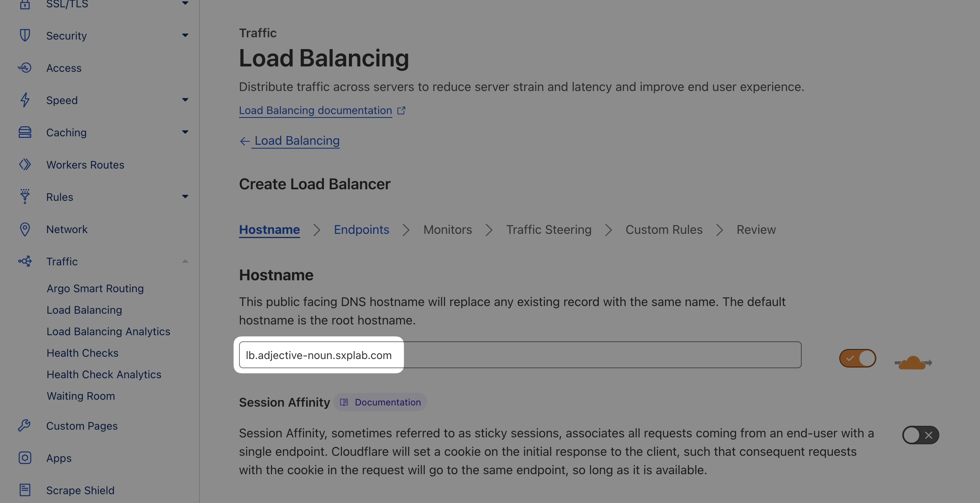Open Health Checks in sidebar
Viewport: 980px width, 503px height.
(x=83, y=353)
